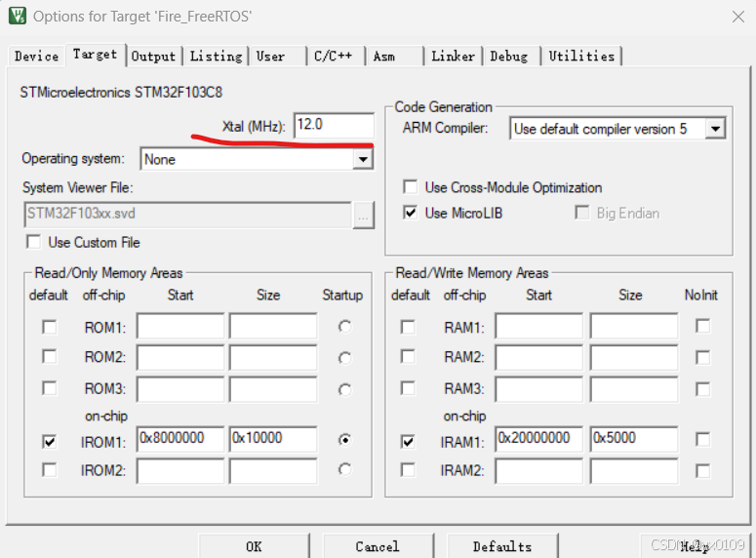
Task: Toggle the IROM1 default checkbox
Action: (x=49, y=441)
